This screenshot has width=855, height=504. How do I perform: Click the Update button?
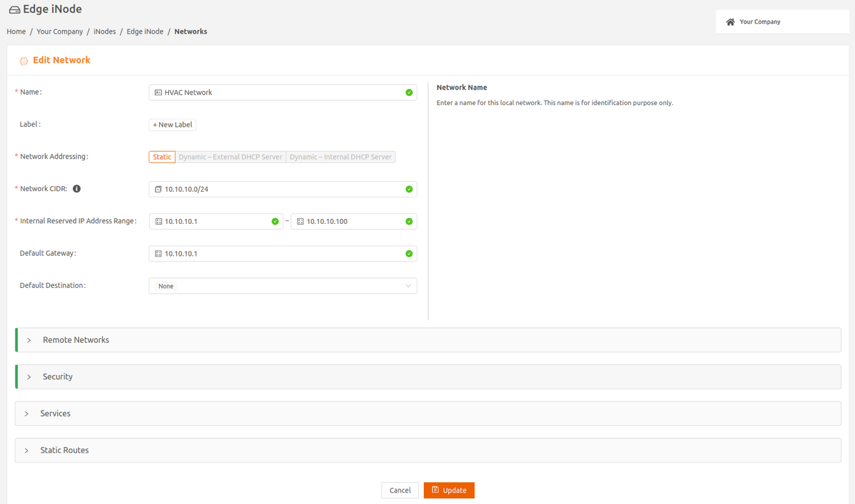449,491
